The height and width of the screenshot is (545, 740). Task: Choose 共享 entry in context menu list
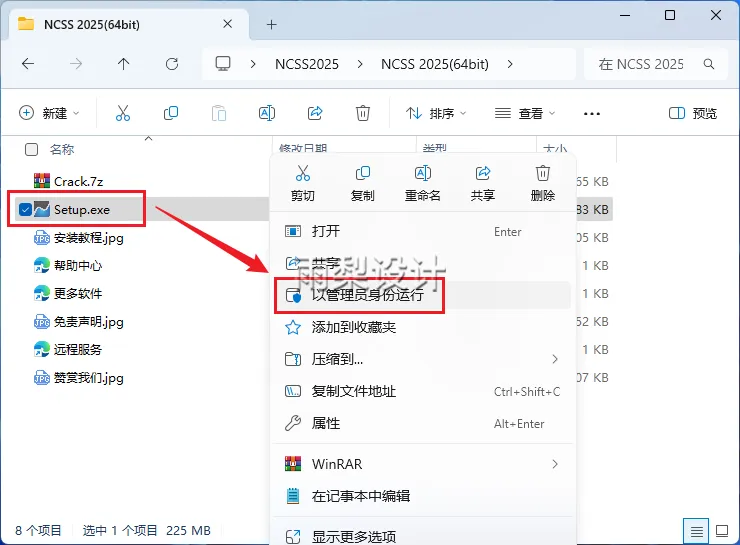coord(423,263)
